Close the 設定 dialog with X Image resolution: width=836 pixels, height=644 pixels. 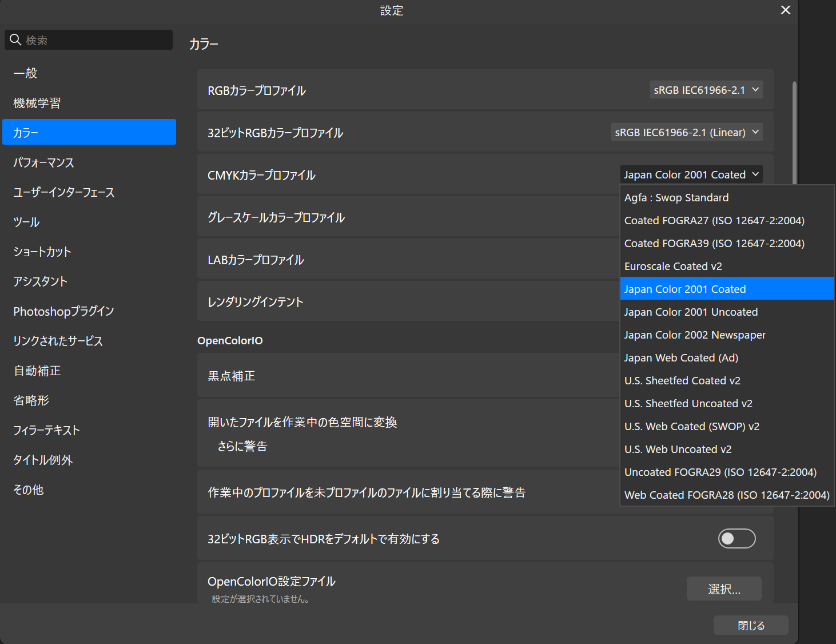(x=786, y=10)
